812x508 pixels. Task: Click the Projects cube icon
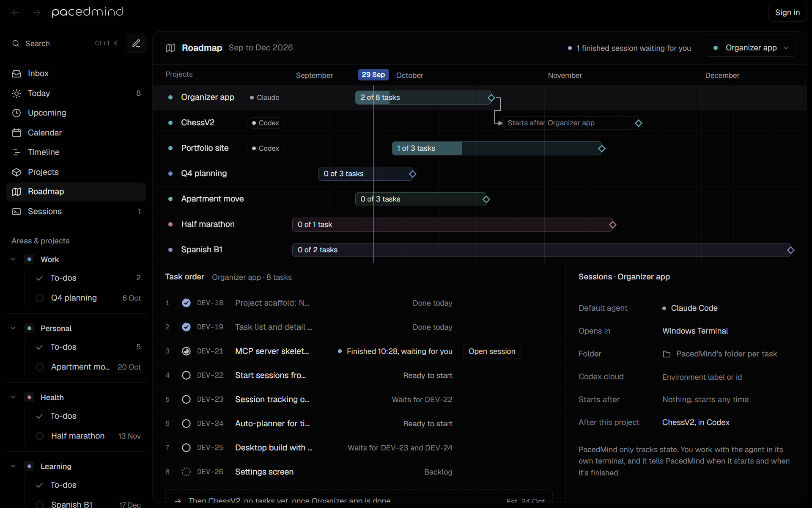pos(16,172)
